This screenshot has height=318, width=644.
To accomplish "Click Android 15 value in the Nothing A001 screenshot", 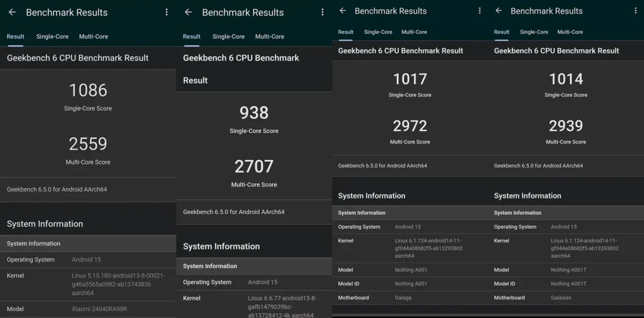I will coord(408,227).
